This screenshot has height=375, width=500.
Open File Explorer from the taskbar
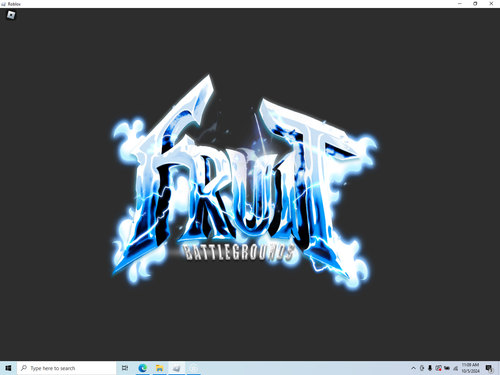tap(160, 368)
